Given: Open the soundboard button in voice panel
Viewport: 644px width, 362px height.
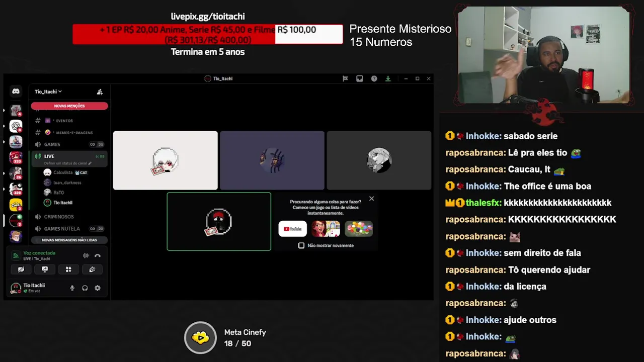Looking at the screenshot, I should (92, 269).
